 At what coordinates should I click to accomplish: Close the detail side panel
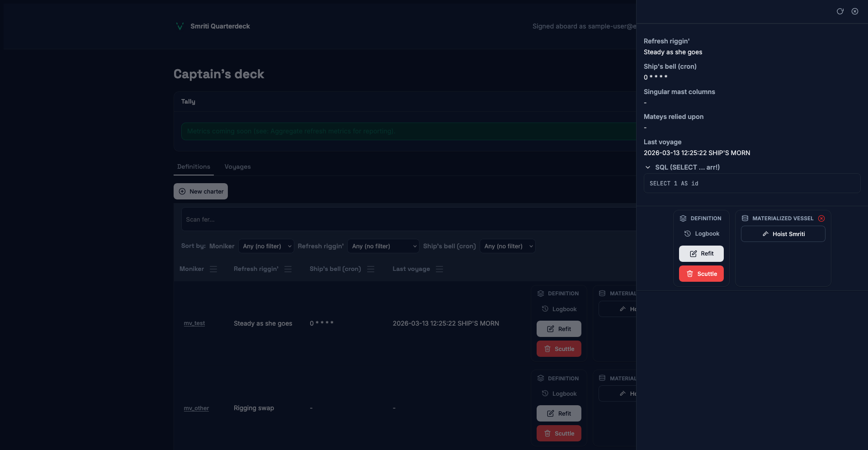(855, 11)
